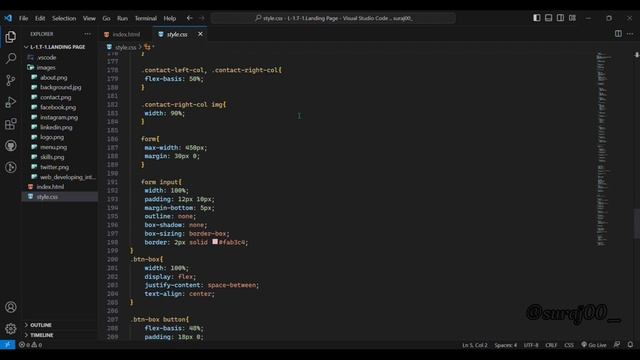Screen dimensions: 640x360
Task: Open Explorer More Actions ellipsis
Action: (x=87, y=34)
